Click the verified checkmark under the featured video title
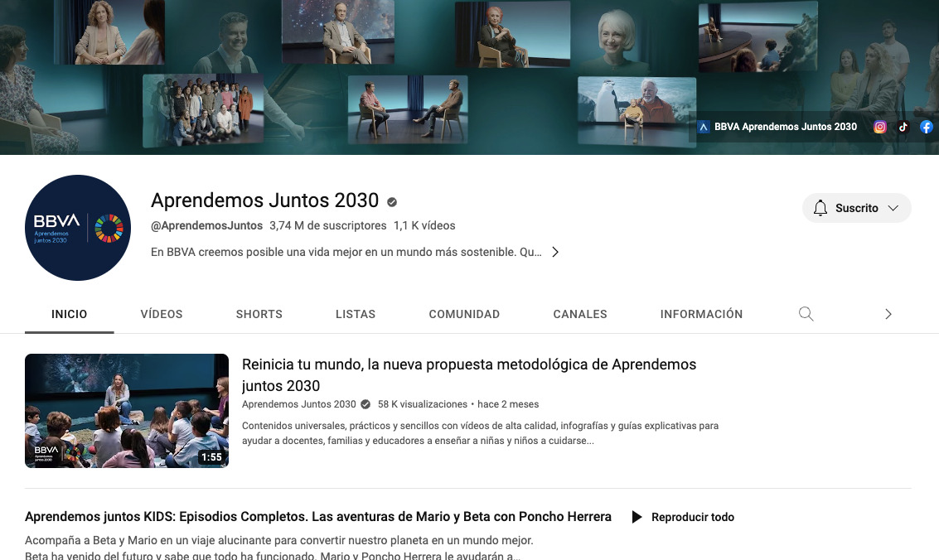The height and width of the screenshot is (560, 939). [365, 404]
